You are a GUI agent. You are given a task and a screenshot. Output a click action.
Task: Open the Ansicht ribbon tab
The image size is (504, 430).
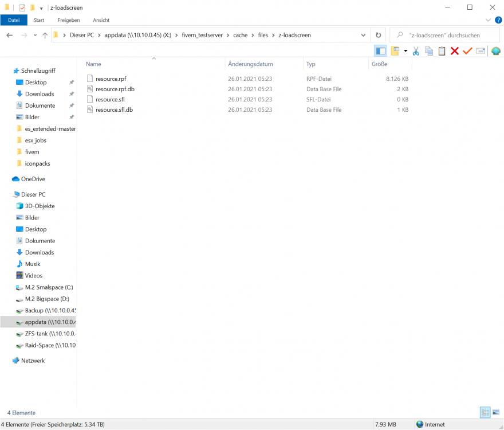(x=101, y=20)
